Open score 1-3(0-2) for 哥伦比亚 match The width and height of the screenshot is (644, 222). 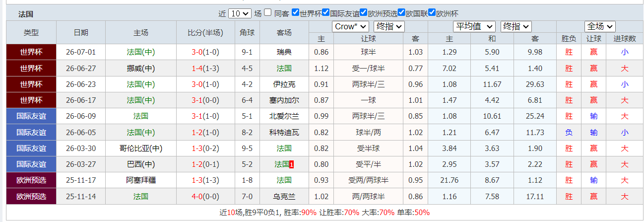[205, 148]
